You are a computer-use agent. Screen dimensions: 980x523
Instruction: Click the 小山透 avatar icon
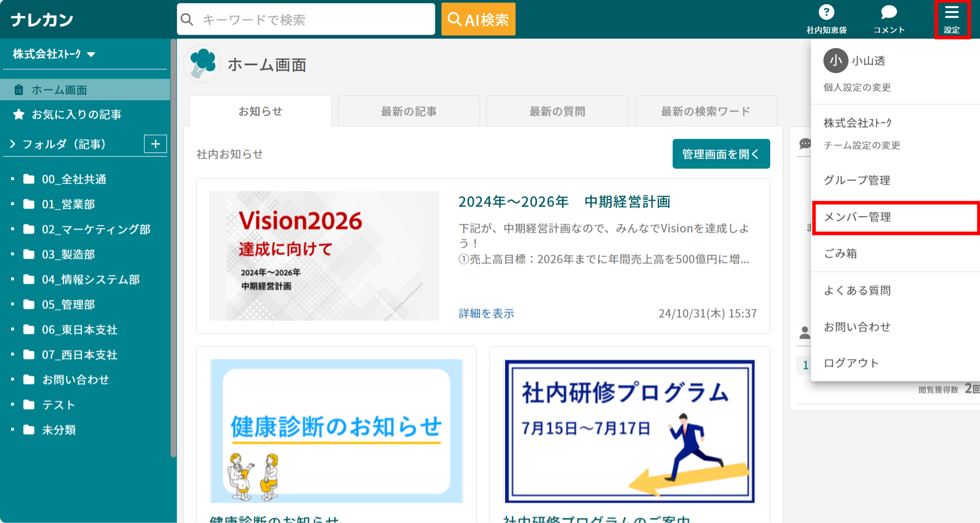pos(835,61)
